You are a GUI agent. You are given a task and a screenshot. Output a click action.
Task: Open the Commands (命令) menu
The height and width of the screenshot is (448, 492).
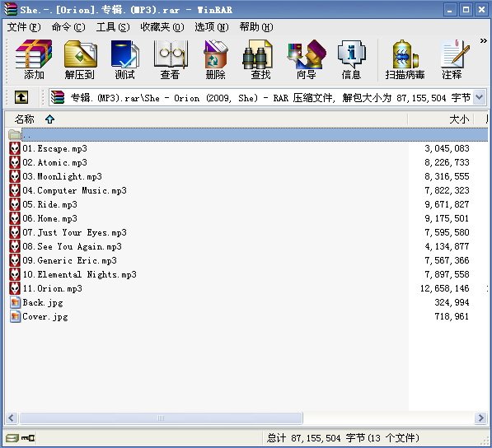tap(68, 27)
